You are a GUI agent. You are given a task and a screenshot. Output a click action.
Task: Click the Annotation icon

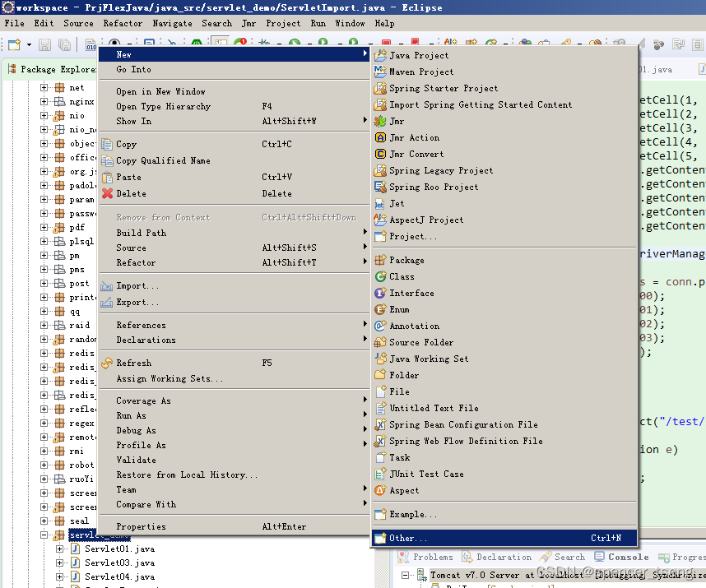[x=380, y=326]
